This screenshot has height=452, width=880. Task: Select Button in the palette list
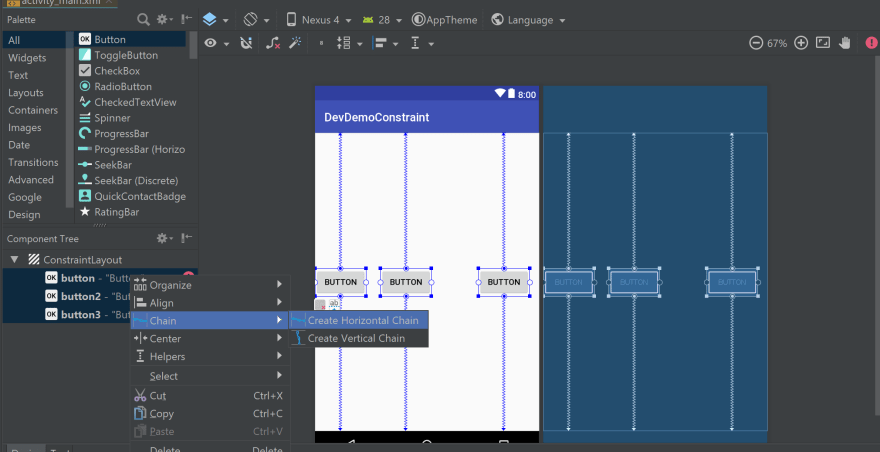(131, 39)
